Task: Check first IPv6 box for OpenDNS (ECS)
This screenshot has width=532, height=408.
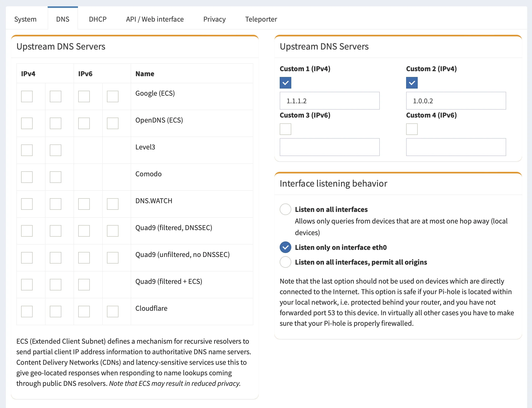Action: click(x=84, y=123)
